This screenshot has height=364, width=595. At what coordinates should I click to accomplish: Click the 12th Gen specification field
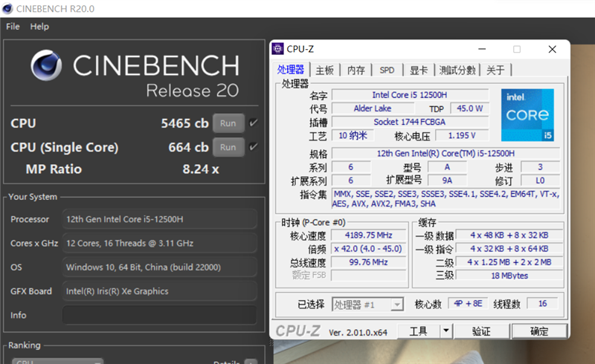pyautogui.click(x=446, y=153)
